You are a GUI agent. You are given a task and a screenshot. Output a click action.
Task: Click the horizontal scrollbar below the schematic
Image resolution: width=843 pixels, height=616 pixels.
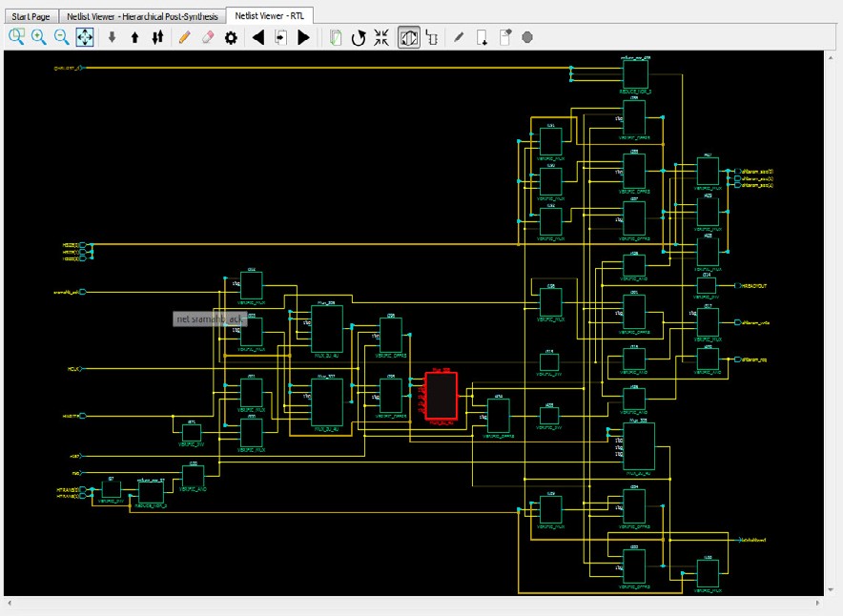[x=415, y=603]
